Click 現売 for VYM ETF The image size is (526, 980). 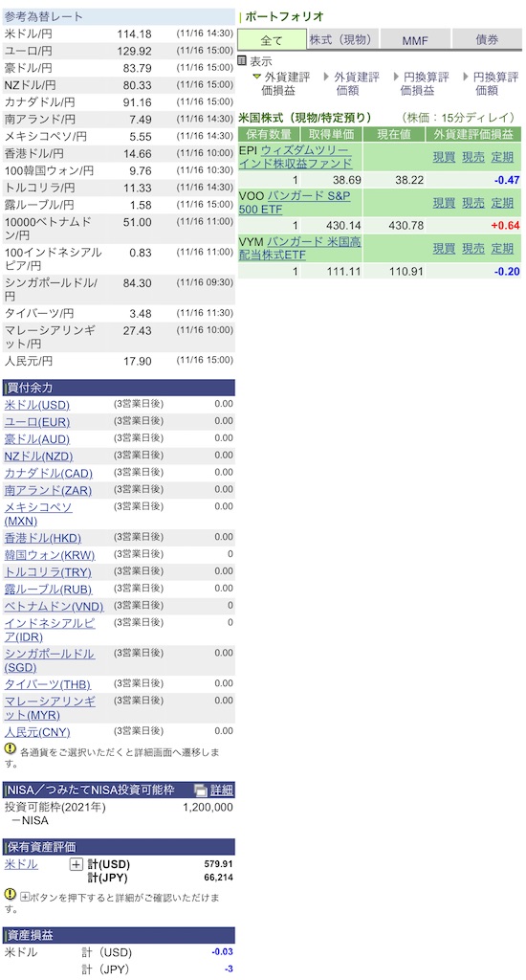[472, 249]
